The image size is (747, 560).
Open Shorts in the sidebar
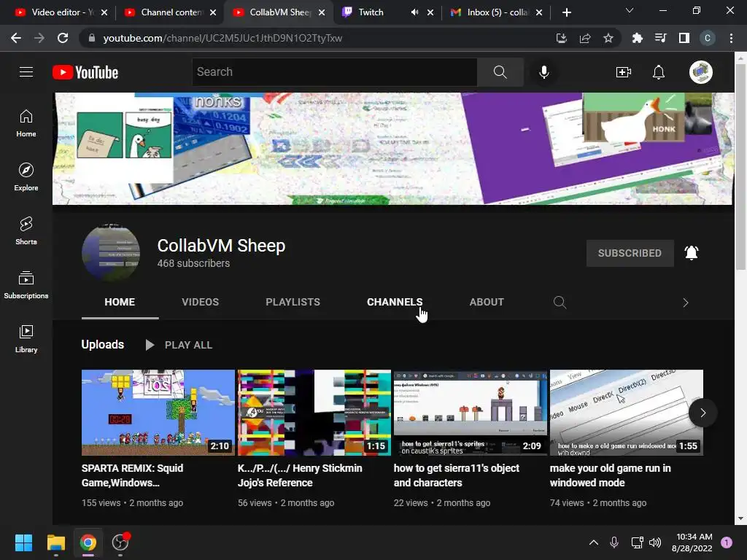click(x=26, y=231)
